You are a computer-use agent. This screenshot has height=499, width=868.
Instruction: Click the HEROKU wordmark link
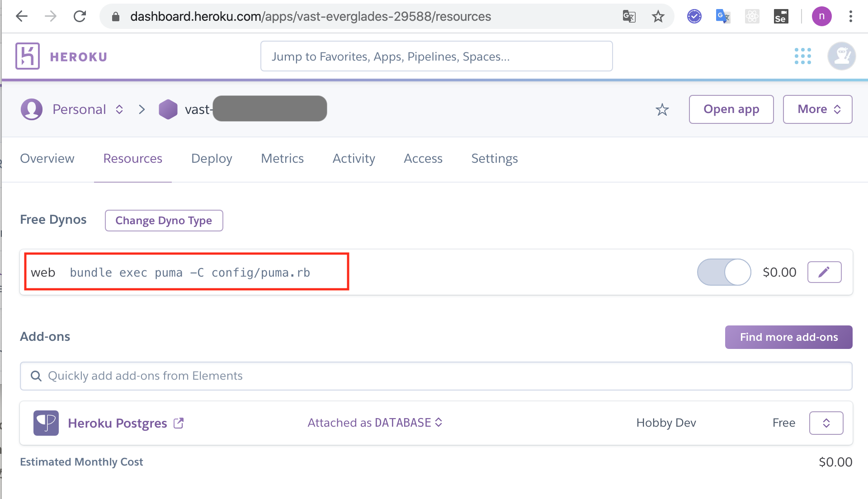78,57
